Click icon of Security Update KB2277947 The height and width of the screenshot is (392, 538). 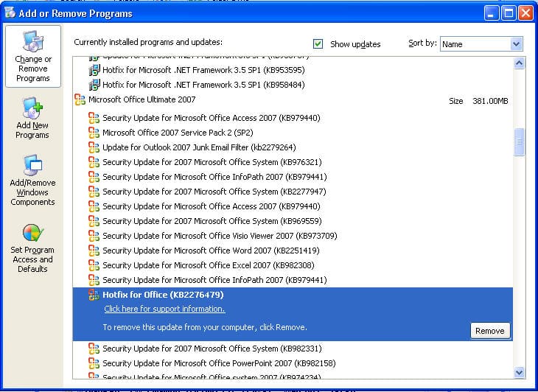(x=94, y=192)
